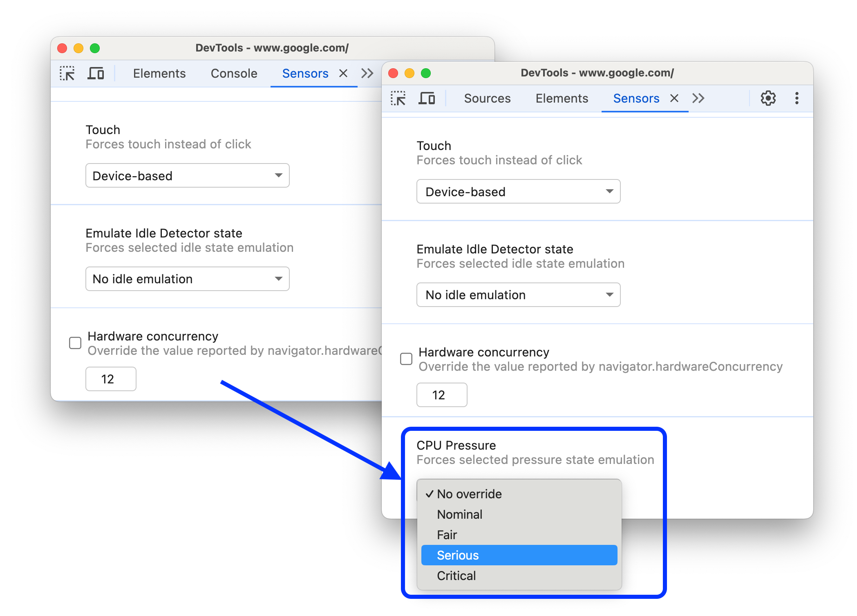This screenshot has height=616, width=857.
Task: Open DevTools settings gear menu
Action: tap(768, 98)
